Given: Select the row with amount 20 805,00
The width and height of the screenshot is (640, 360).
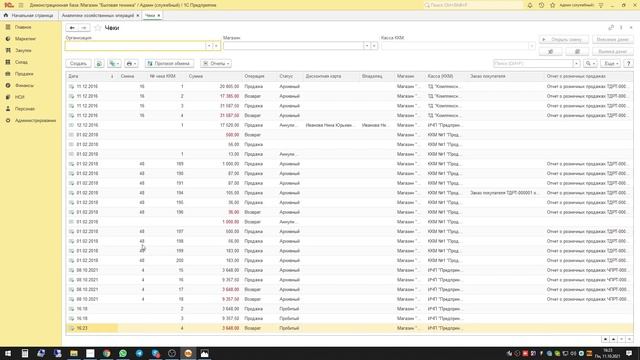Looking at the screenshot, I should 349,87.
